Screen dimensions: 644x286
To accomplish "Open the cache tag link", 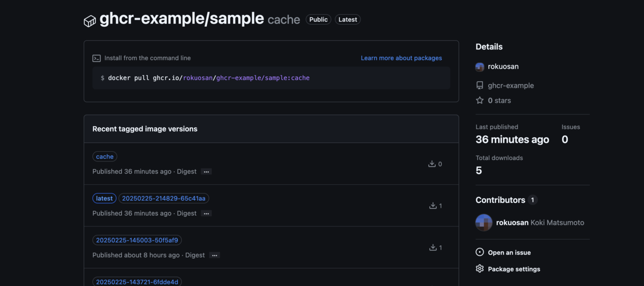I will [x=105, y=157].
